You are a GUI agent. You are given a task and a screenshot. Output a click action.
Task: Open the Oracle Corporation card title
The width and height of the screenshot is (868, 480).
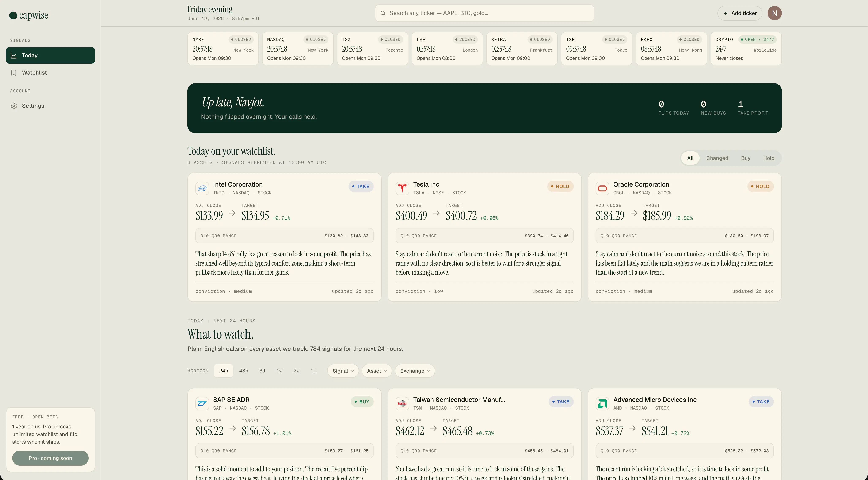pyautogui.click(x=641, y=184)
